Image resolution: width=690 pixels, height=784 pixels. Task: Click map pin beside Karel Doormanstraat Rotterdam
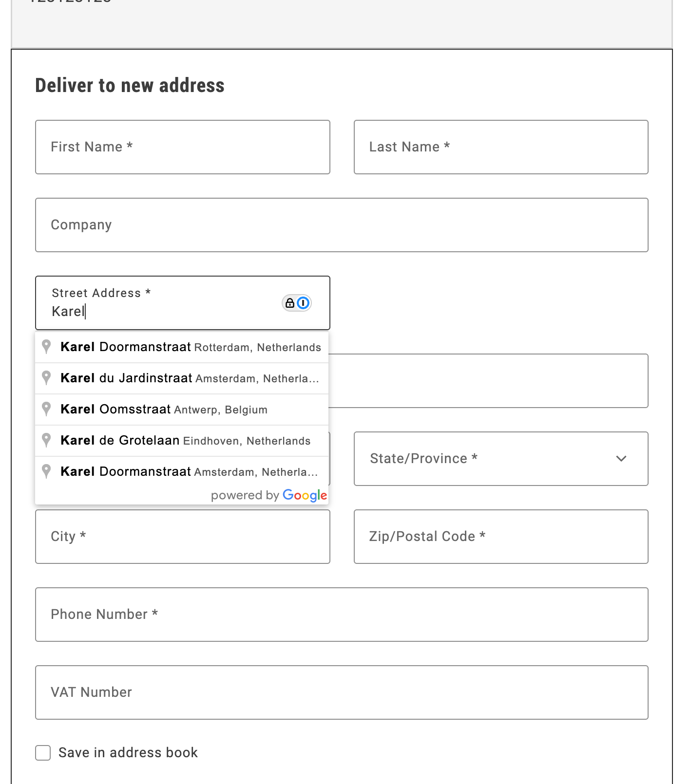tap(46, 347)
